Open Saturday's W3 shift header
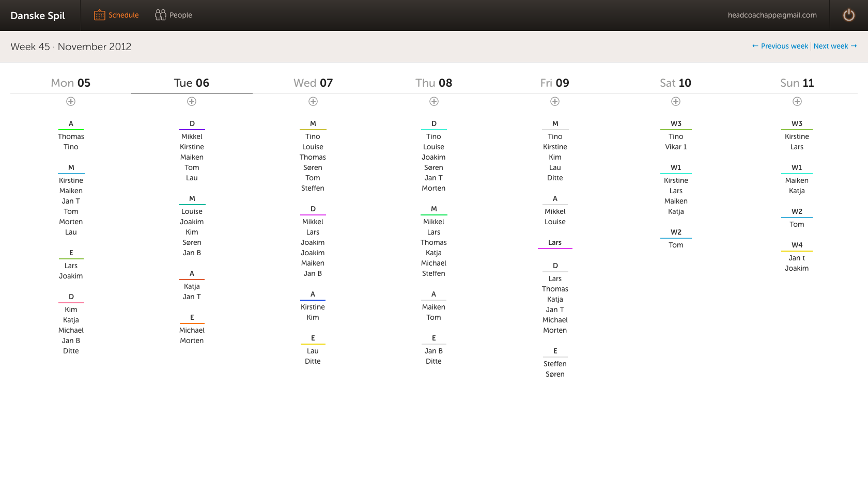This screenshot has width=868, height=480. pyautogui.click(x=676, y=124)
